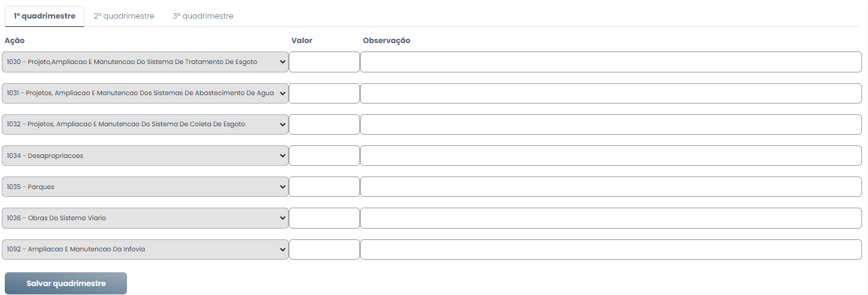The width and height of the screenshot is (868, 295).
Task: Select the 1º quadrimestre tab
Action: (44, 16)
